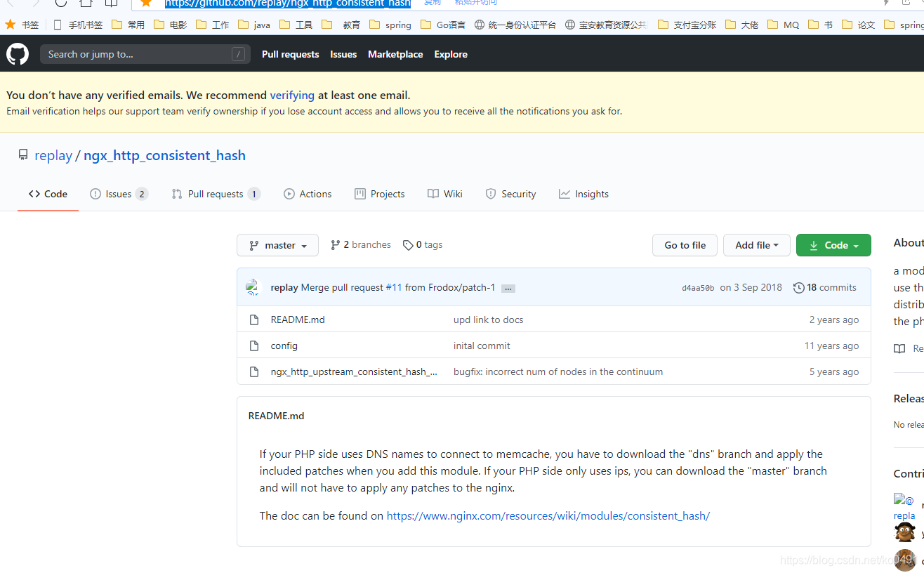This screenshot has width=924, height=573.
Task: Open the 'upd link to docs' commit
Action: [488, 320]
